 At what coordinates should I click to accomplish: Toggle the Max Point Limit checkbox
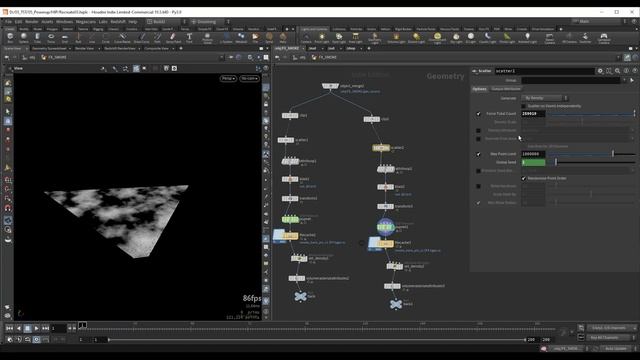478,154
